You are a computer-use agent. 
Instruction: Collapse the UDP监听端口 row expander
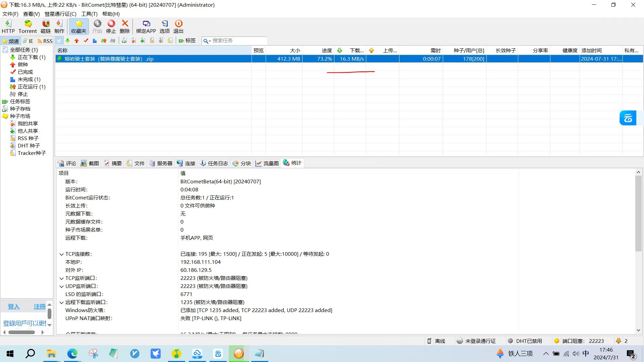point(61,287)
